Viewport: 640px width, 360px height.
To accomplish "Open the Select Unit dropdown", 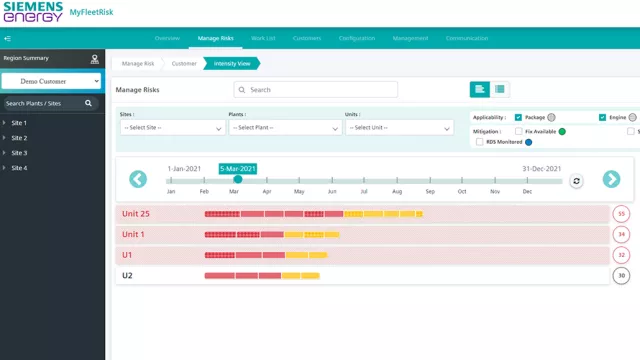I will (x=400, y=128).
